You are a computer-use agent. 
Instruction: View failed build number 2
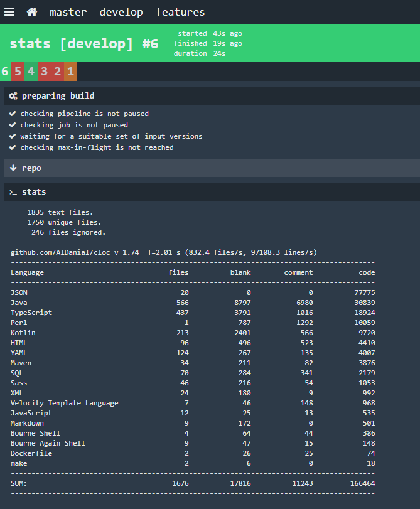[x=57, y=72]
